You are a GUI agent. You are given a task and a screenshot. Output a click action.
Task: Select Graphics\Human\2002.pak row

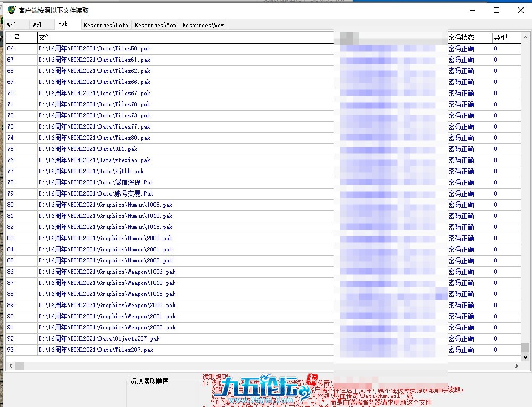(263, 261)
